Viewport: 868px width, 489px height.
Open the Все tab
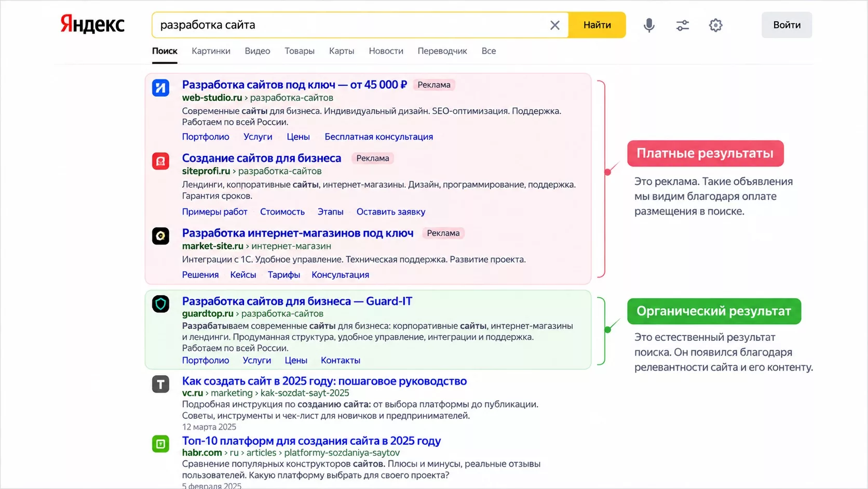(489, 51)
